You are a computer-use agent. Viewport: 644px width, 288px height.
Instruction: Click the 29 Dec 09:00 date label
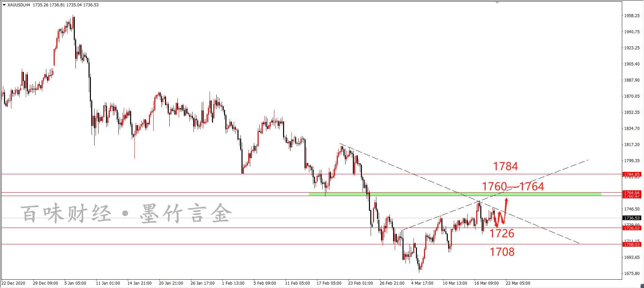[x=45, y=283]
